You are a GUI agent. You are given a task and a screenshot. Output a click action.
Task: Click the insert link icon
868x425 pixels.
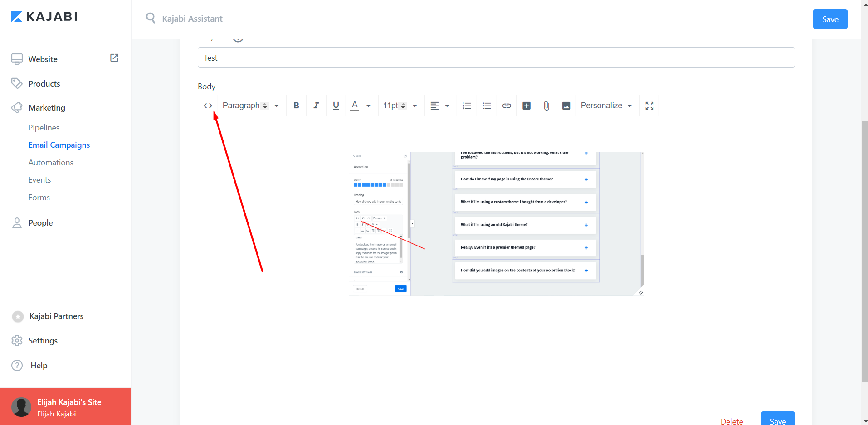click(507, 106)
